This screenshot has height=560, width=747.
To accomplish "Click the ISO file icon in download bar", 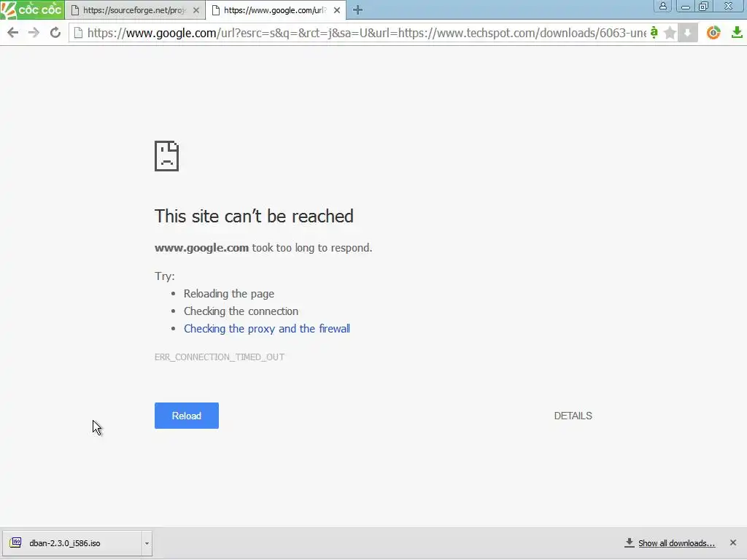I will 16,542.
